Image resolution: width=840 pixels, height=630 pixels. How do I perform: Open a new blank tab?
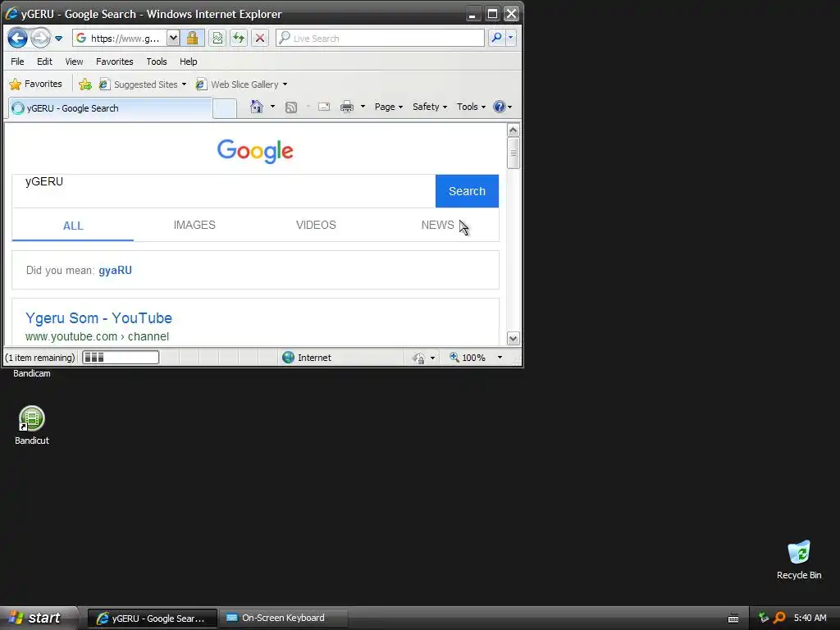click(x=225, y=108)
